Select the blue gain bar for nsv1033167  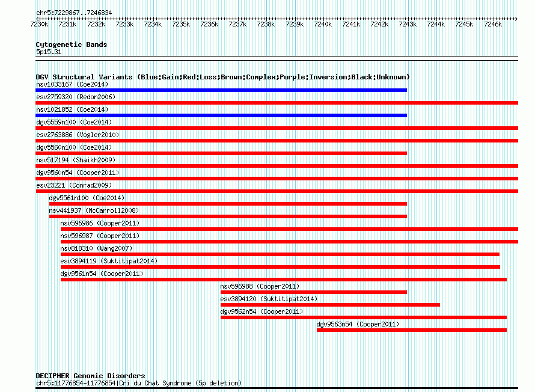click(221, 90)
